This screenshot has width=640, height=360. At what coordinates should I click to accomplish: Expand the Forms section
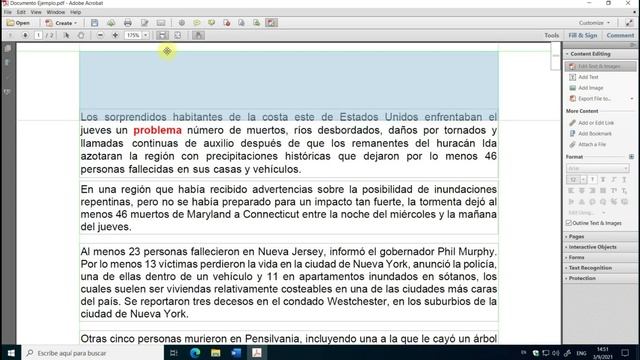pos(576,258)
